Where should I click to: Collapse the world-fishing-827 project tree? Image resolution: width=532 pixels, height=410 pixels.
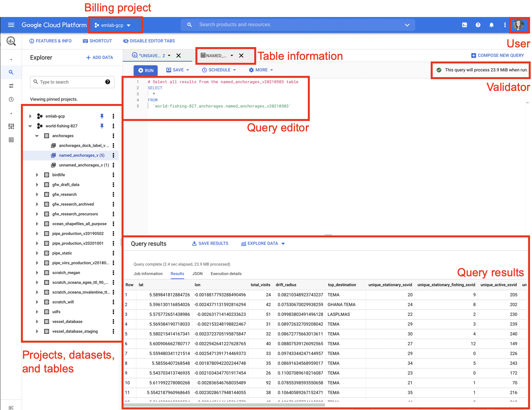point(30,126)
